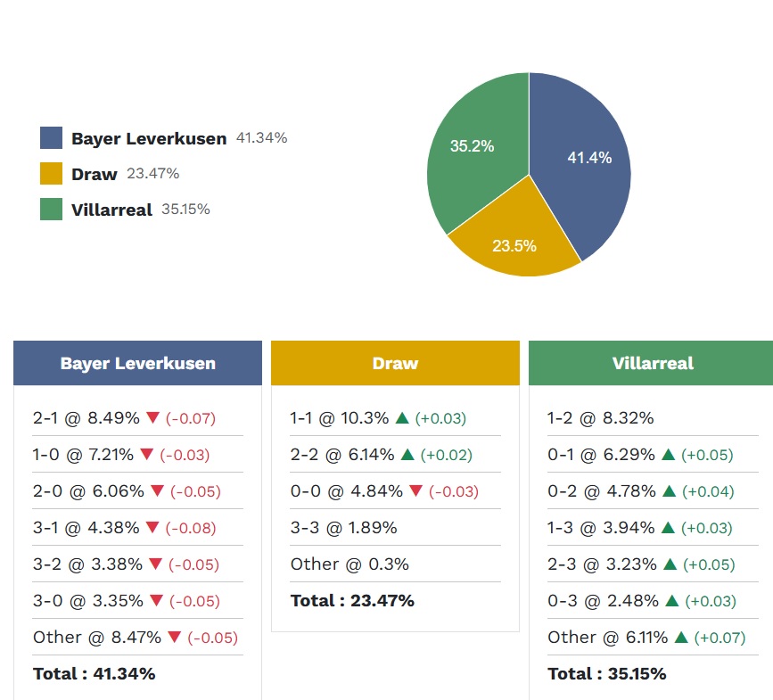This screenshot has height=700, width=773.
Task: Click red down arrow beside 0-0 @ 4.84%
Action: 415,491
